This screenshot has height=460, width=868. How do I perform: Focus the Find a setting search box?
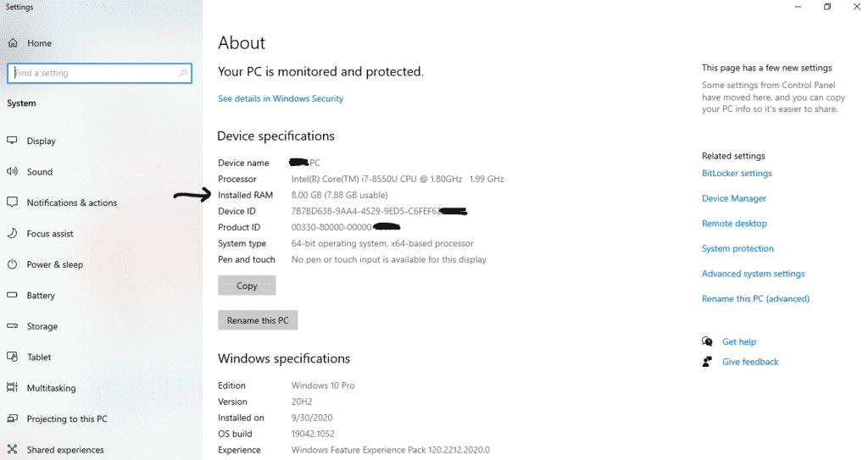pos(100,73)
